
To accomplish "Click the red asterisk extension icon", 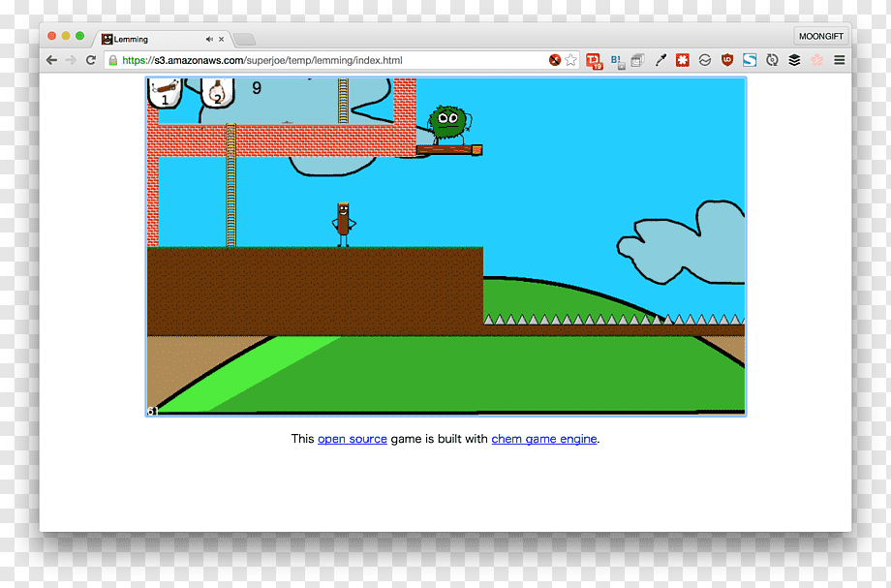I will click(x=683, y=60).
